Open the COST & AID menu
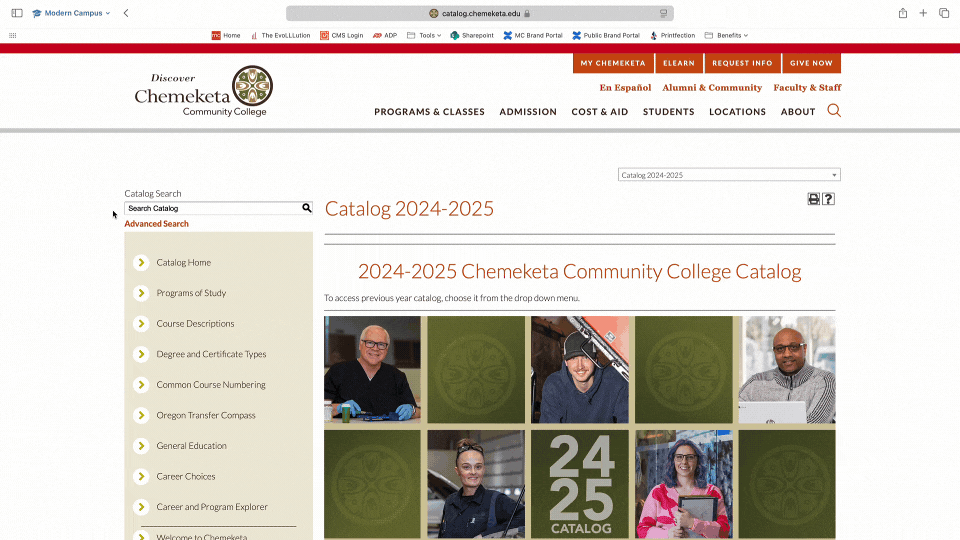The image size is (960, 540). [599, 111]
